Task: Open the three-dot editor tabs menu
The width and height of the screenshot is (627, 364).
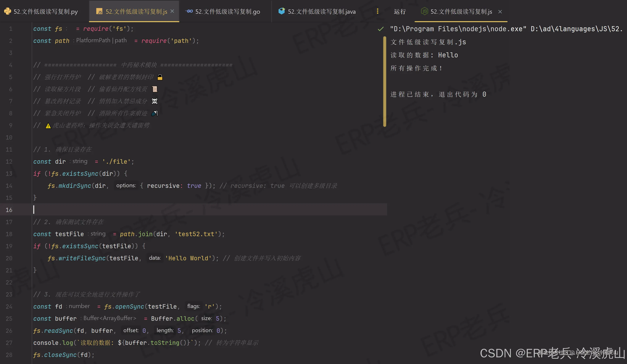Action: [x=377, y=11]
